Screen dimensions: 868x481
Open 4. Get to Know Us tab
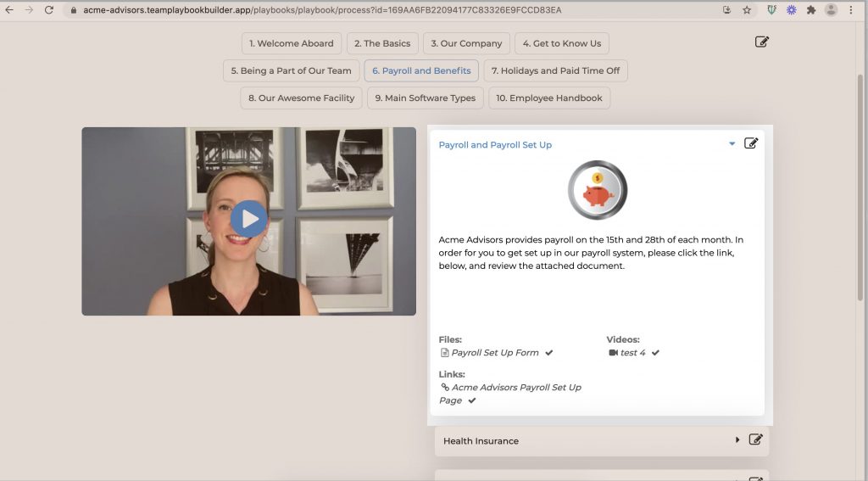562,43
